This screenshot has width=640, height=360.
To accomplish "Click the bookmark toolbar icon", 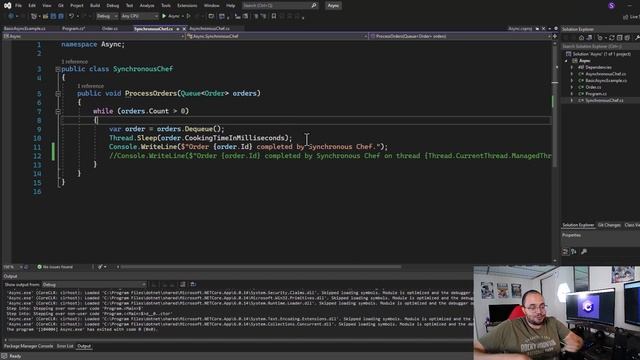I will point(274,16).
